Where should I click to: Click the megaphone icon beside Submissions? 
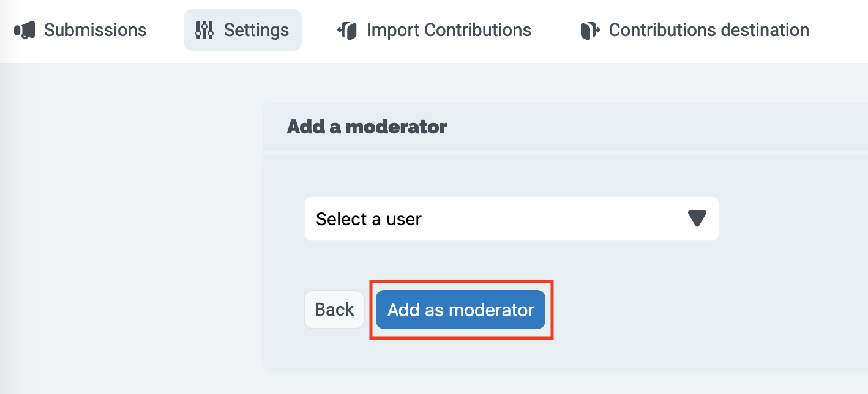(24, 30)
